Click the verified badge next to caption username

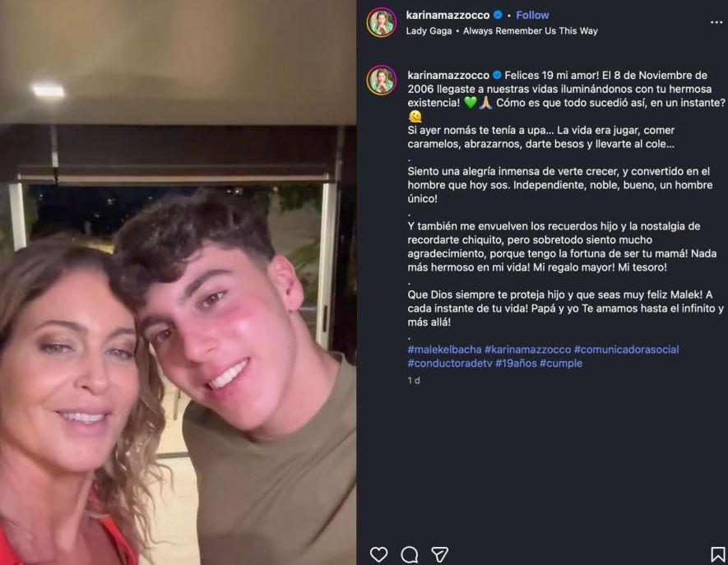497,76
